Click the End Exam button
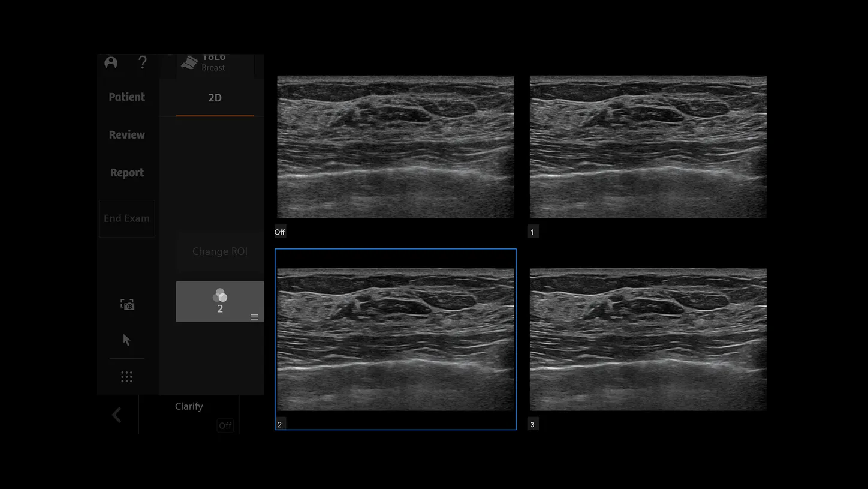This screenshot has height=489, width=868. coord(127,218)
